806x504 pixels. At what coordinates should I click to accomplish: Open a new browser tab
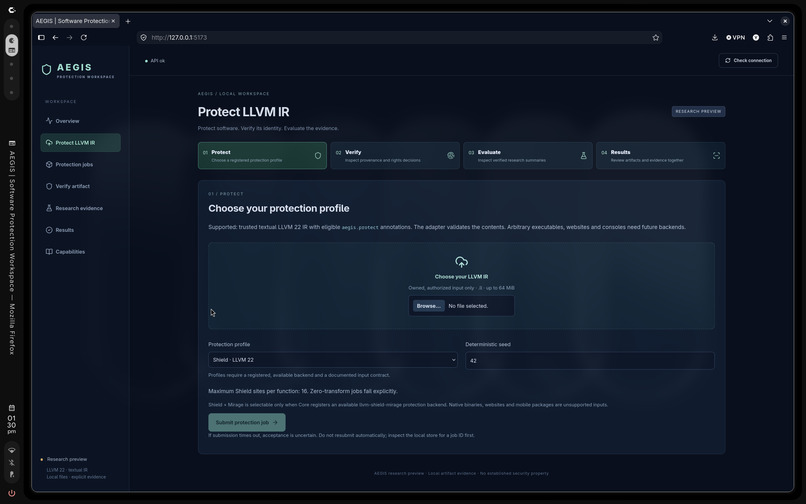click(128, 21)
